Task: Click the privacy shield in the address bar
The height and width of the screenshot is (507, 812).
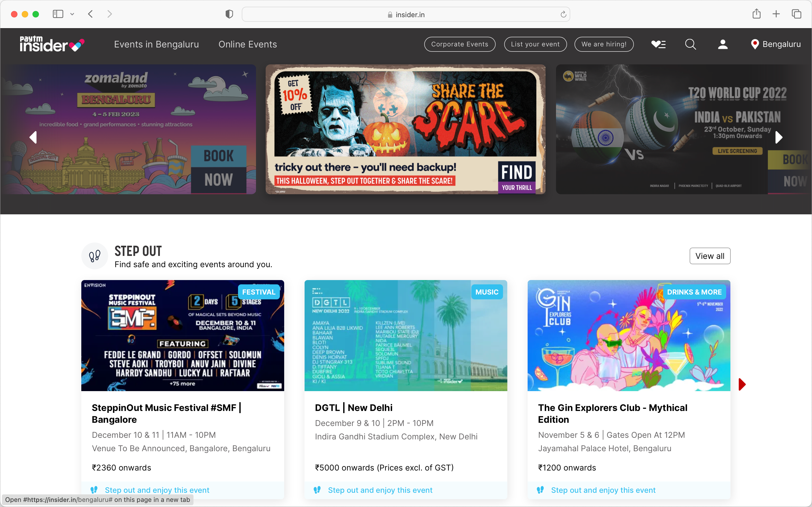Action: point(229,14)
